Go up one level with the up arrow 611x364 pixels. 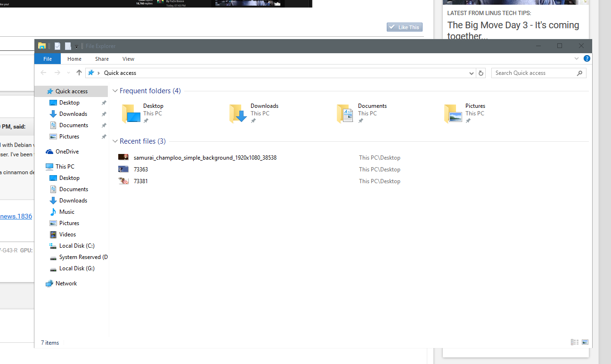click(79, 73)
